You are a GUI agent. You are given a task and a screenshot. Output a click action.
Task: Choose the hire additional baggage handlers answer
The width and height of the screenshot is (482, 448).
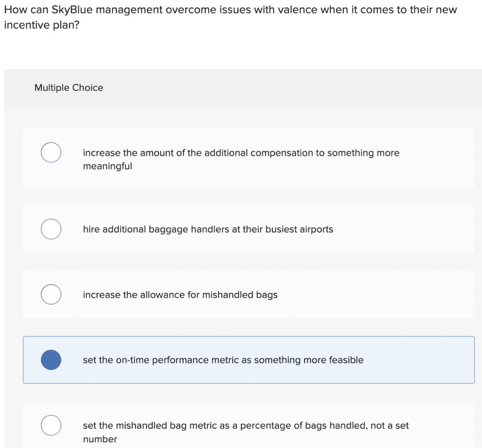208,229
